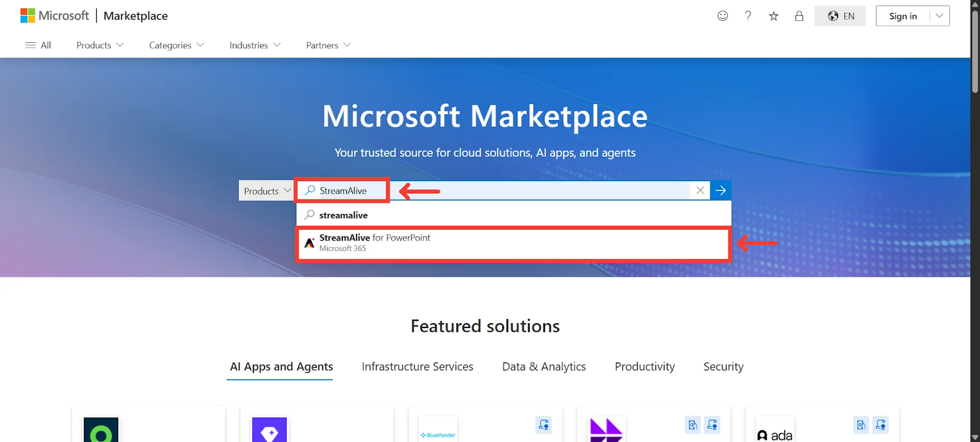Screen dimensions: 980x442
Task: Expand the Products nav menu
Action: coord(100,45)
